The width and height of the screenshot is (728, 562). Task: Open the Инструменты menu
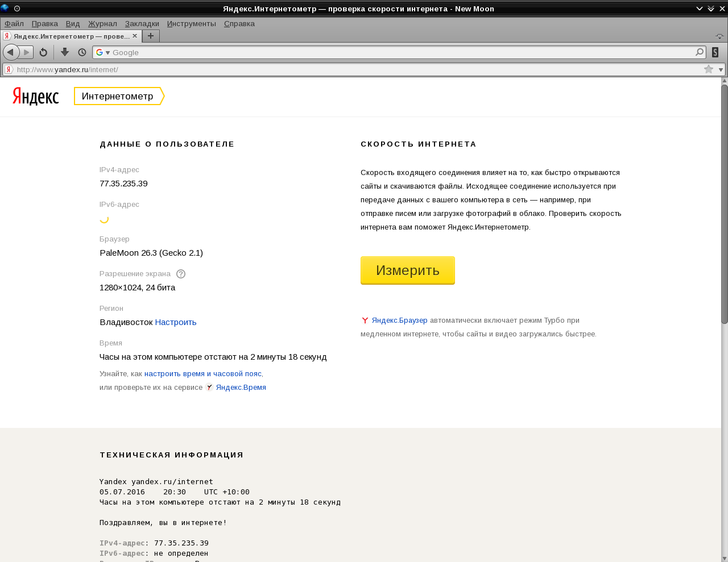coord(192,23)
